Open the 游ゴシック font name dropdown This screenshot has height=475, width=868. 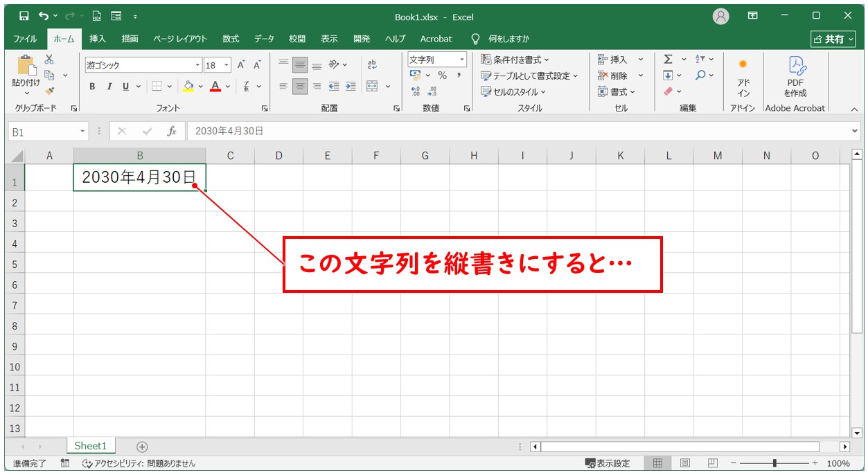(x=197, y=65)
